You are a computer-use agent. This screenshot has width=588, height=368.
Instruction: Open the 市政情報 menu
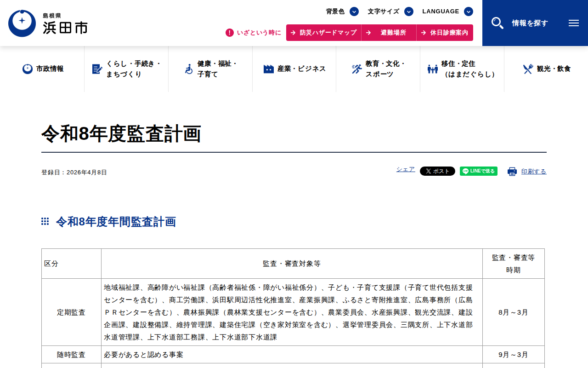(42, 69)
